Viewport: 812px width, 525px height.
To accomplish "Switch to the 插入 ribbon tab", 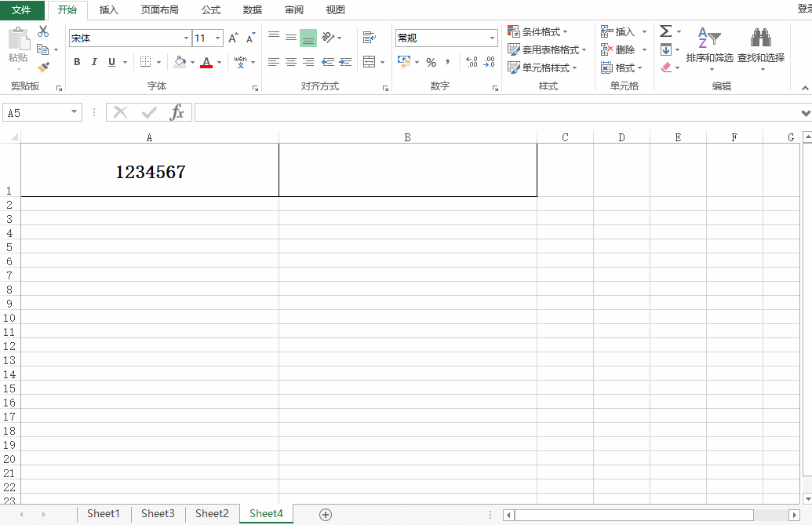I will (x=108, y=9).
